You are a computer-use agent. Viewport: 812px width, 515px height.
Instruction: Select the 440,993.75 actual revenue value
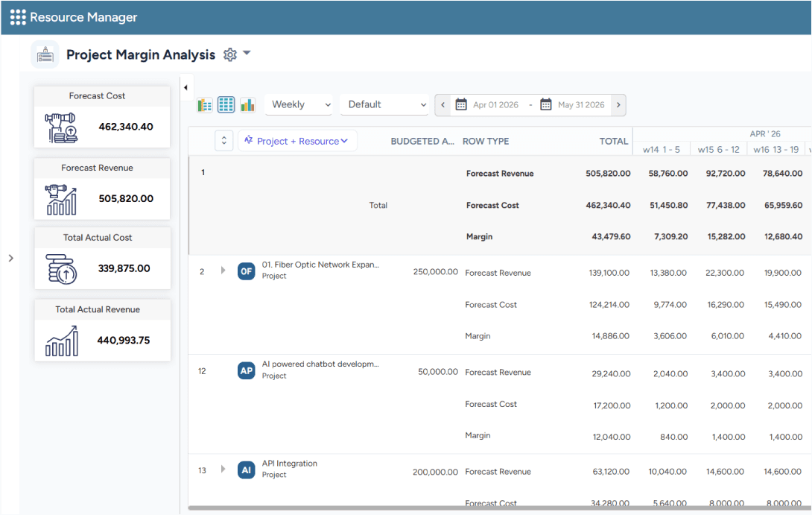[124, 341]
